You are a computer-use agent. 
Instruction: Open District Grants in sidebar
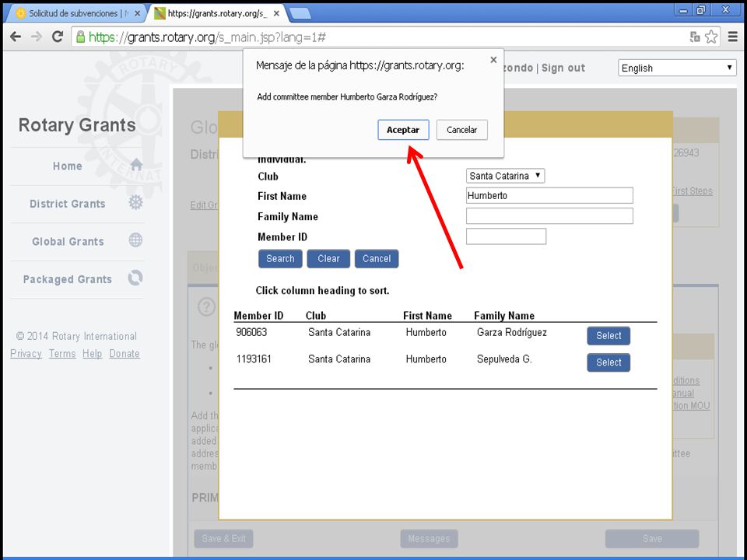[x=67, y=204]
